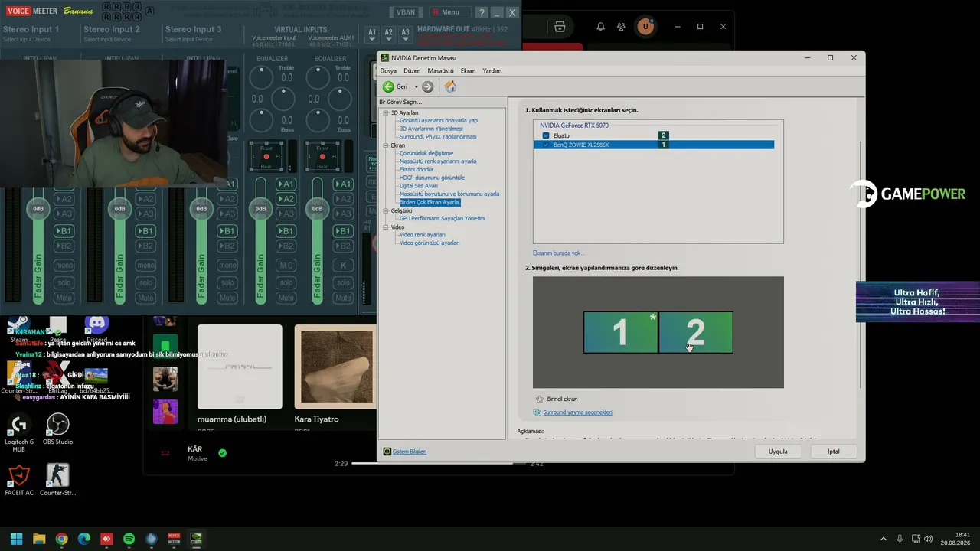980x551 pixels.
Task: Collapse the Geliştirici tree node
Action: point(387,210)
